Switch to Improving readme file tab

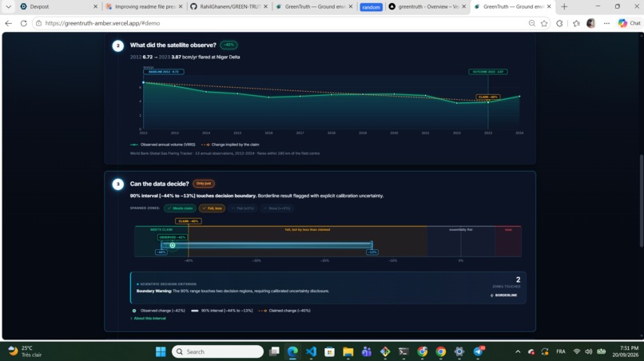pyautogui.click(x=144, y=6)
